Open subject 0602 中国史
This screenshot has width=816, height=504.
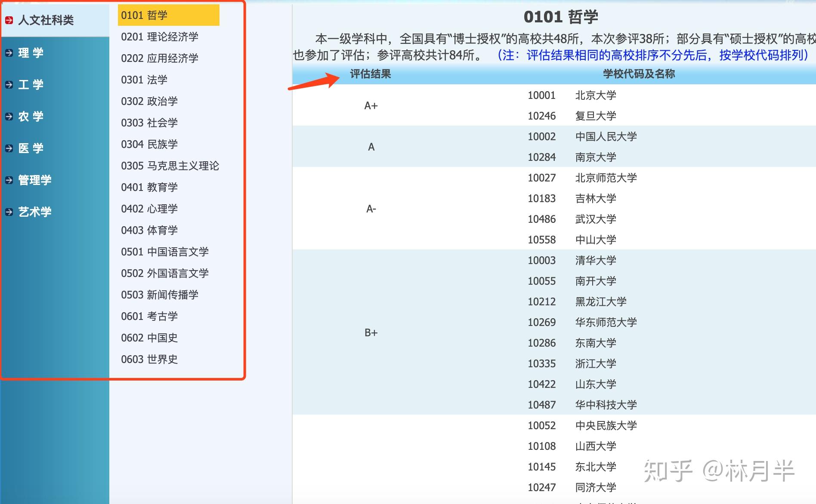pos(149,338)
